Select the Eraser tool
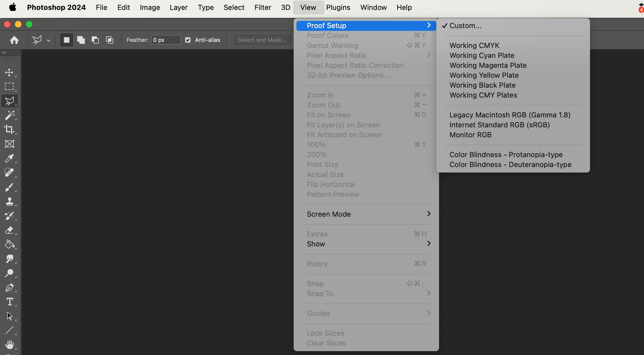Screen dimensions: 644x355 [9, 230]
